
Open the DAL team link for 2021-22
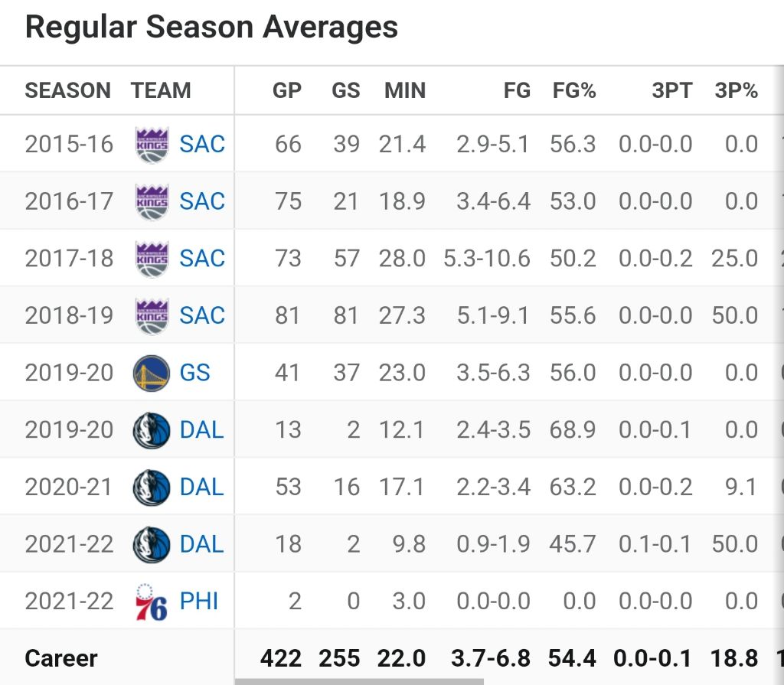(202, 544)
